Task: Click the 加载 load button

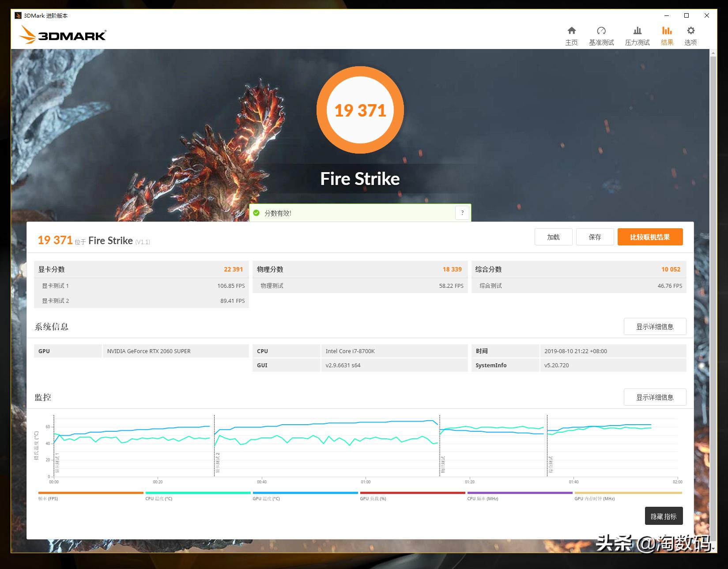Action: (553, 237)
